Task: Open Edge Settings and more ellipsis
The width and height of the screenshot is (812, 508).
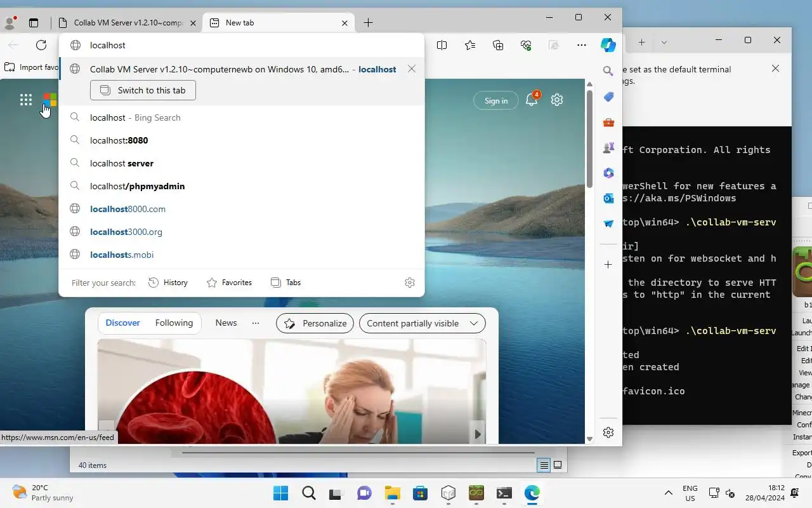Action: [x=582, y=45]
